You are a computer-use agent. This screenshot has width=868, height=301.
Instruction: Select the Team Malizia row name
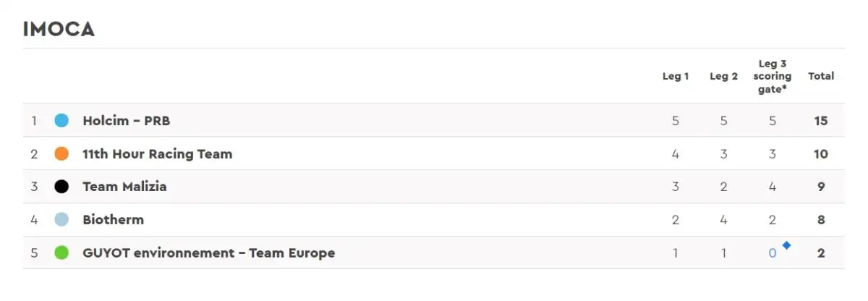[124, 187]
